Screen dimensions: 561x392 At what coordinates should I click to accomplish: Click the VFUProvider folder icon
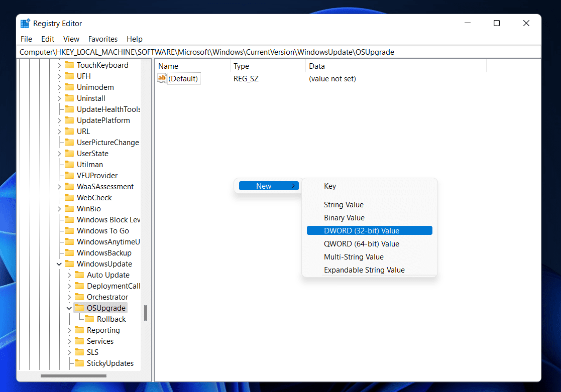pyautogui.click(x=69, y=176)
